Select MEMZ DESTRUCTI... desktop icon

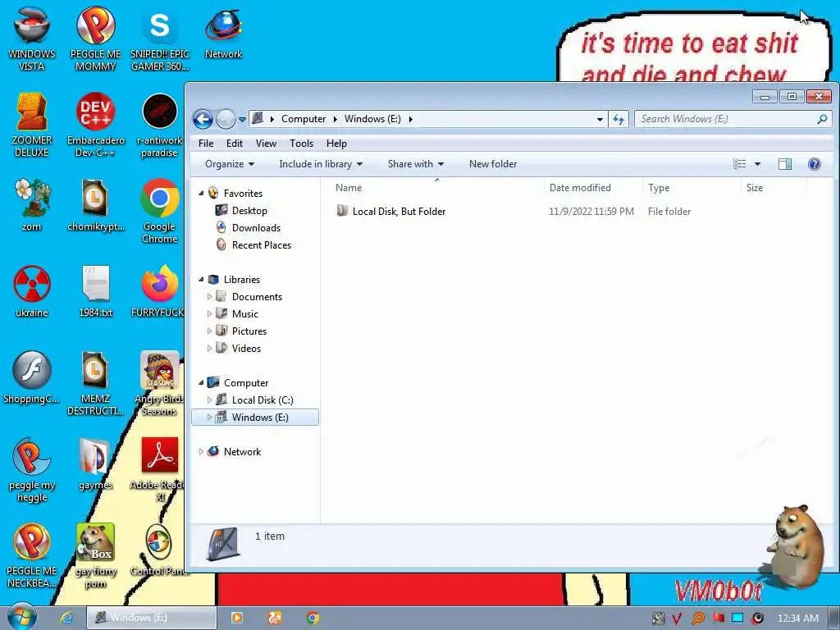click(95, 383)
